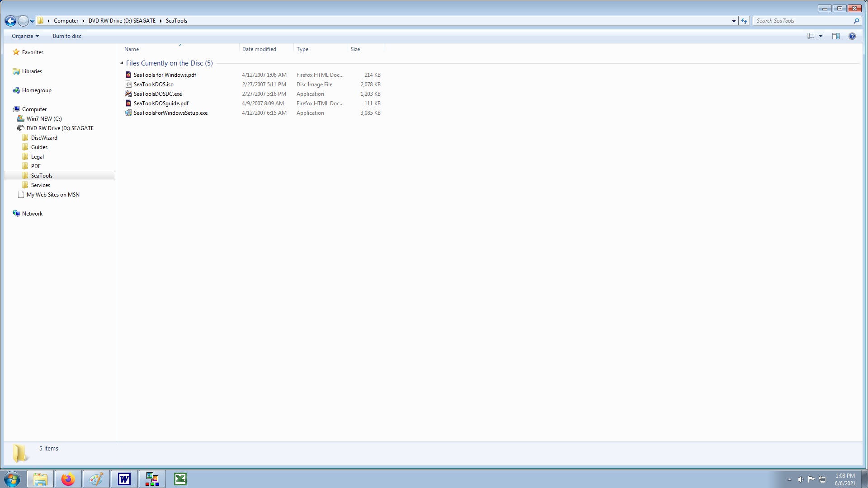868x488 pixels.
Task: Open the Favorites star in sidebar
Action: click(16, 52)
